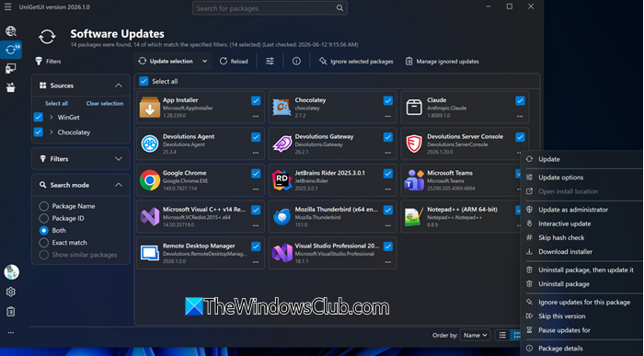The width and height of the screenshot is (644, 356).
Task: Click the Google Chrome package icon
Action: click(x=149, y=180)
